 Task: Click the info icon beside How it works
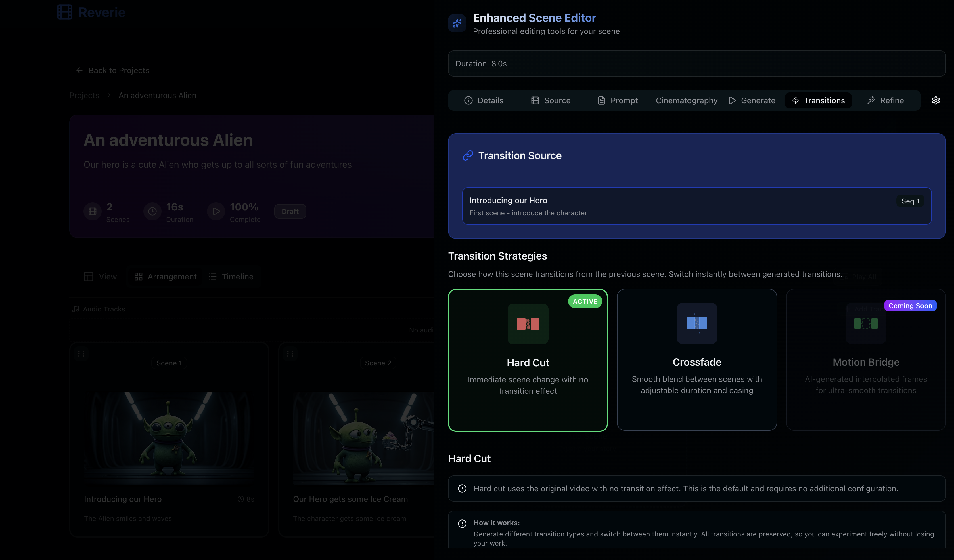click(462, 524)
